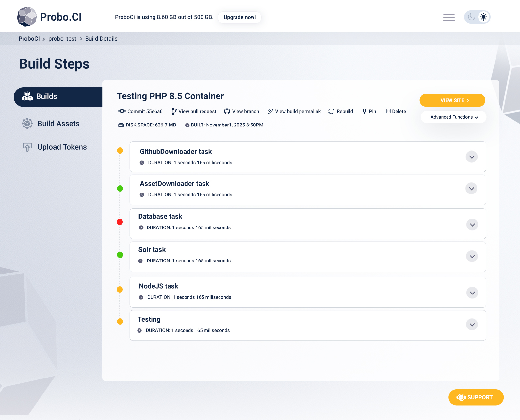Click the Probo.CI brand name text
Screen dimensions: 520x420
coord(61,17)
